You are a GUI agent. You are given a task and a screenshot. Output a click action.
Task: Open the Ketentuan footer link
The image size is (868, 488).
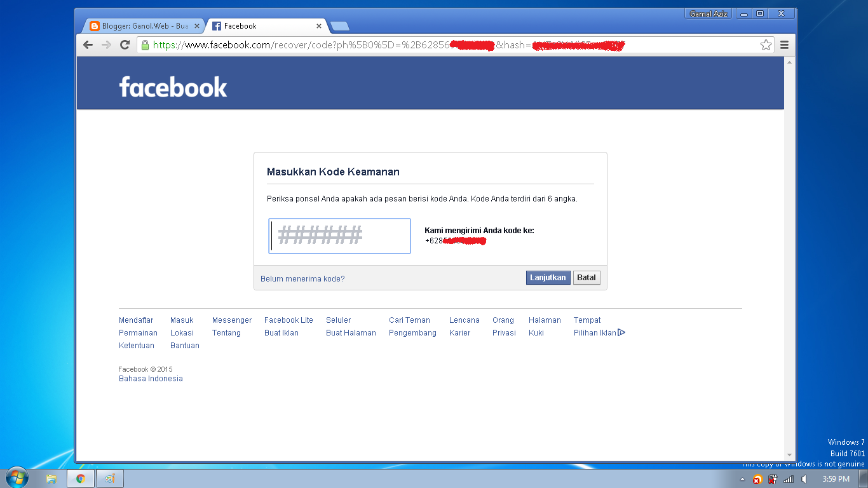coord(137,346)
